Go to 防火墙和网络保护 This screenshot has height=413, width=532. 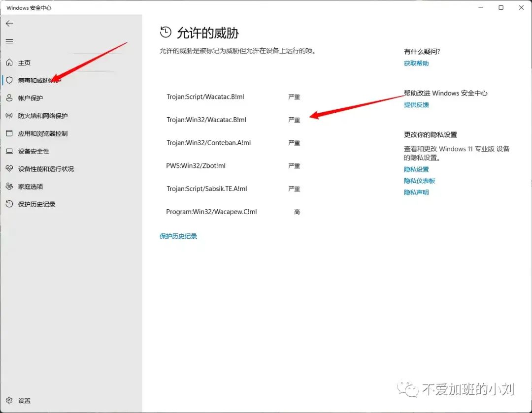pos(43,116)
